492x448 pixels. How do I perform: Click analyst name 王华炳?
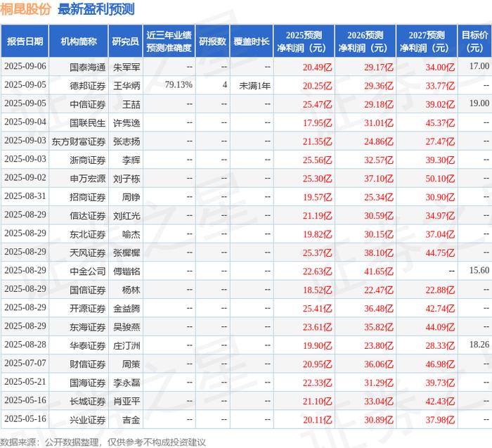pos(127,86)
